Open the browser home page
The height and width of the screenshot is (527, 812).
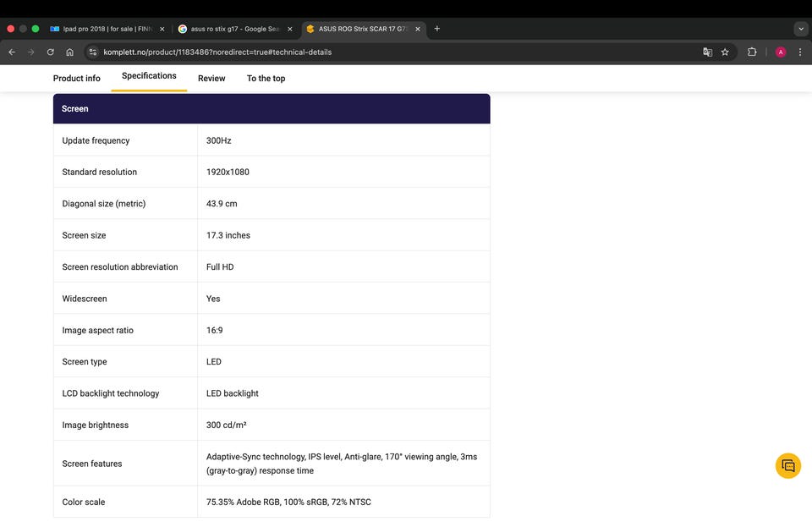tap(69, 52)
